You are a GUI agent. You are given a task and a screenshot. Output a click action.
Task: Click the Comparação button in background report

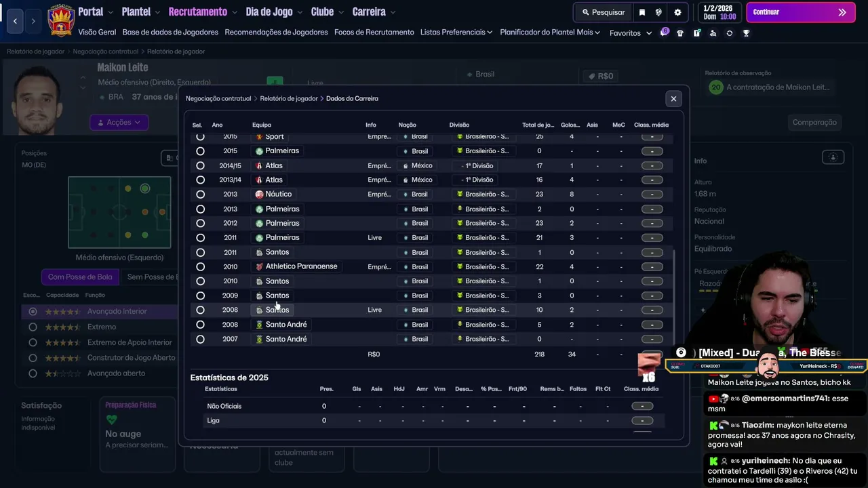coord(814,123)
